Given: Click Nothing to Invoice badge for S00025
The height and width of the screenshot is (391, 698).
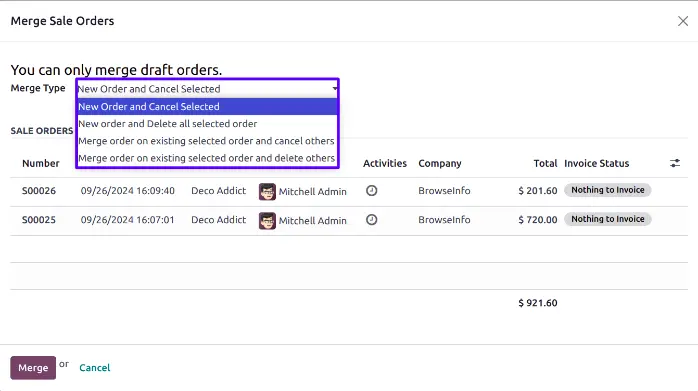Looking at the screenshot, I should coord(608,219).
